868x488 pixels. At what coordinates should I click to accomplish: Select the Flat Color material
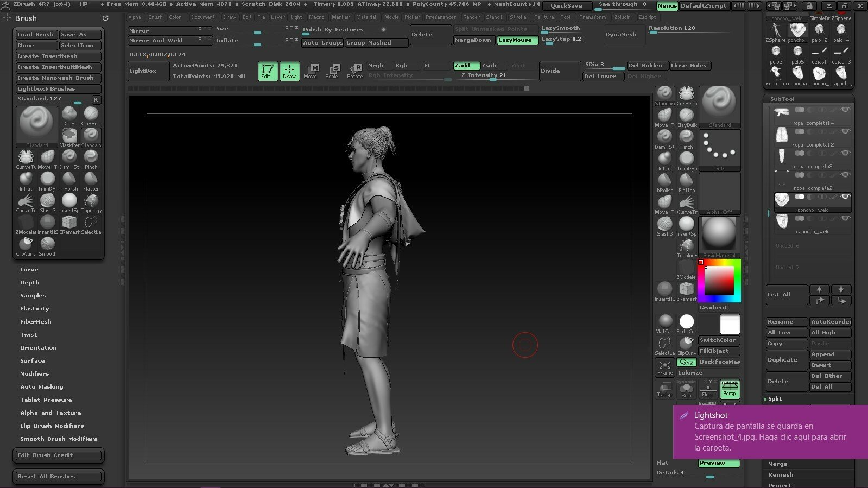[686, 324]
